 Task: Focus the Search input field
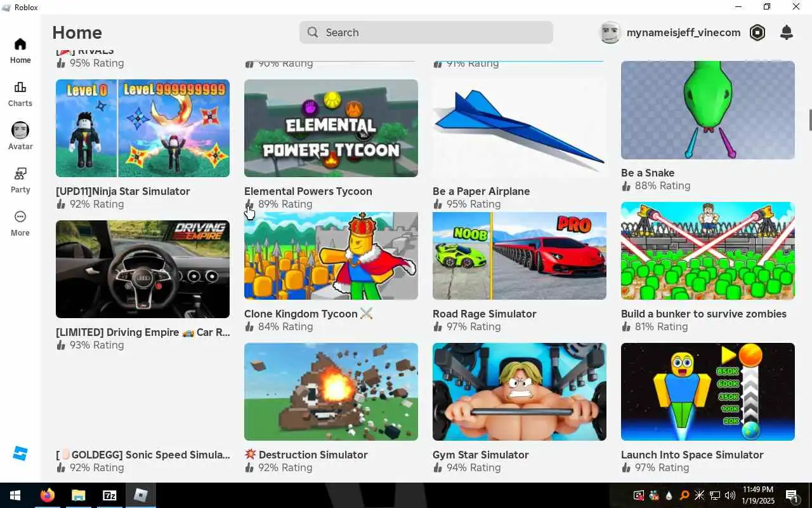coord(426,32)
